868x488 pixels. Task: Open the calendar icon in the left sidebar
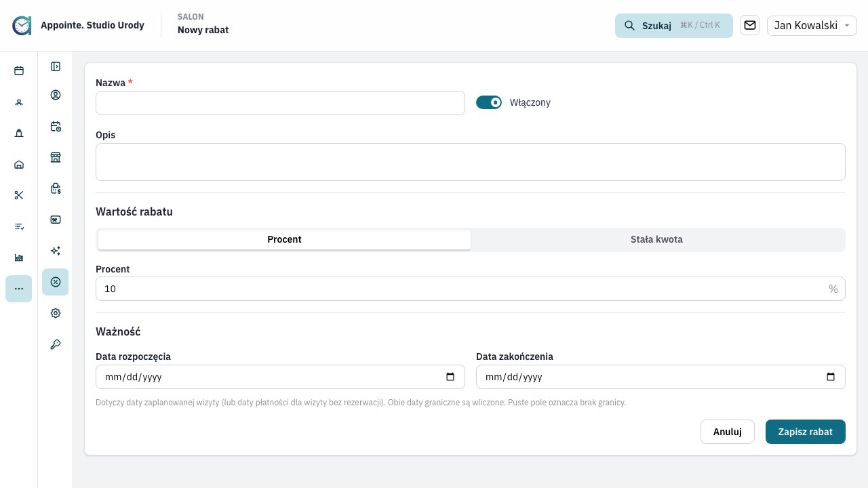19,70
